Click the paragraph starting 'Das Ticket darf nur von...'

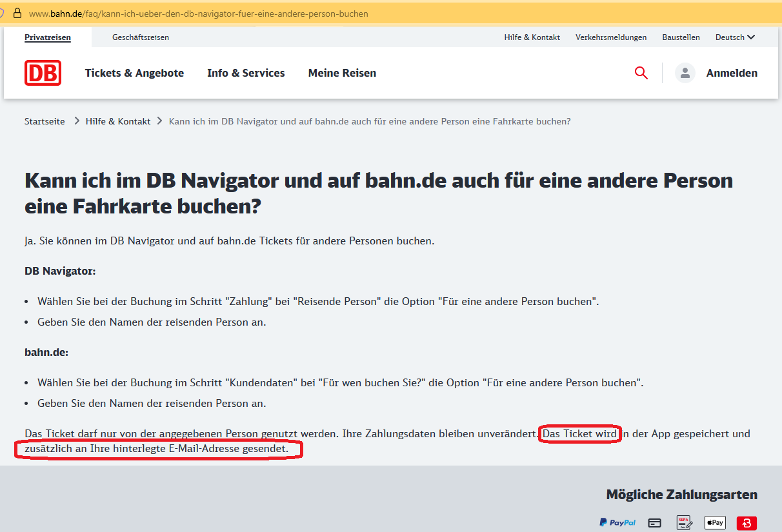[x=387, y=440]
